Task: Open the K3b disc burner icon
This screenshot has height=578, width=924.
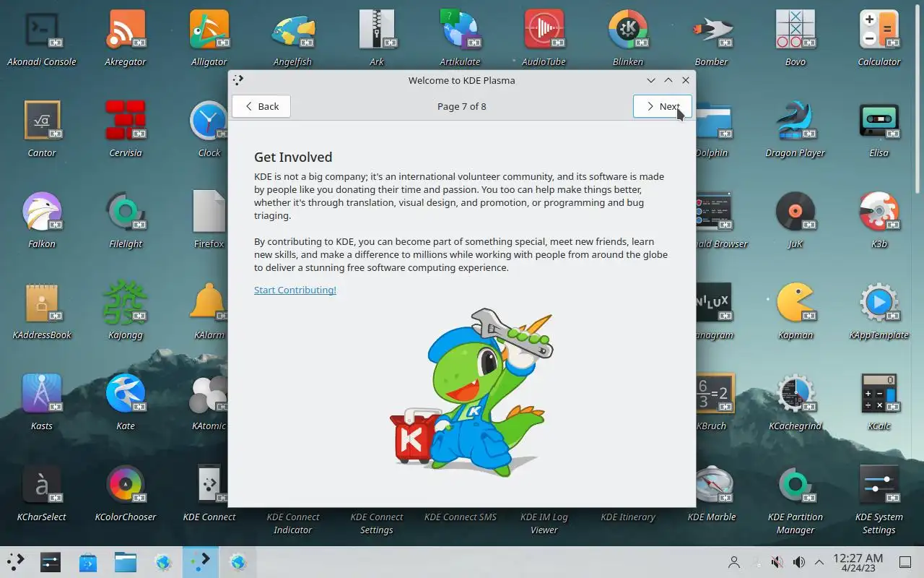Action: coord(879,212)
